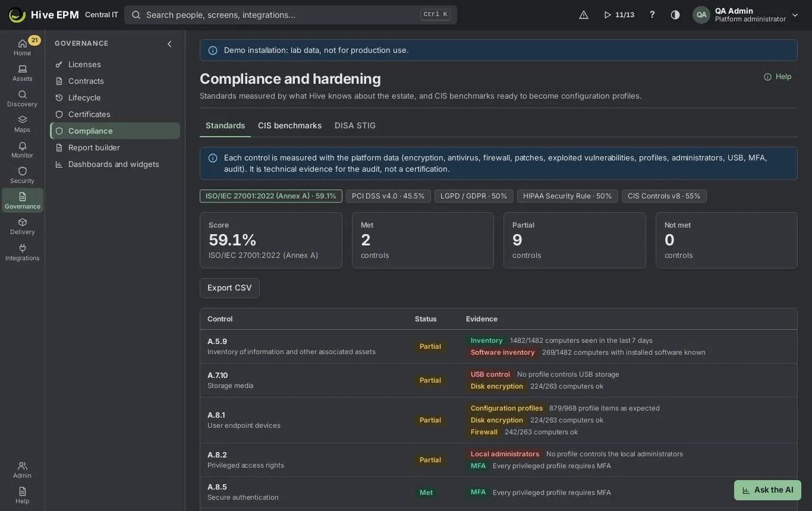
Task: Switch to the CIS benchmarks tab
Action: (289, 125)
